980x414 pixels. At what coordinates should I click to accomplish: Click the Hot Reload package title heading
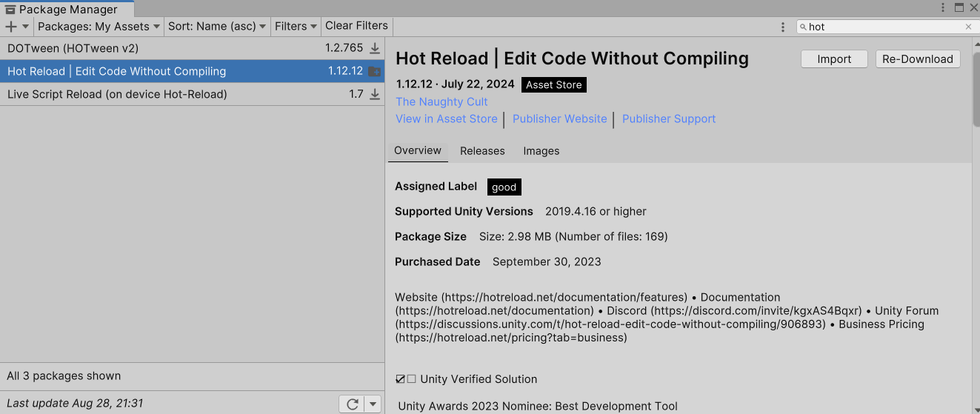[x=572, y=59]
